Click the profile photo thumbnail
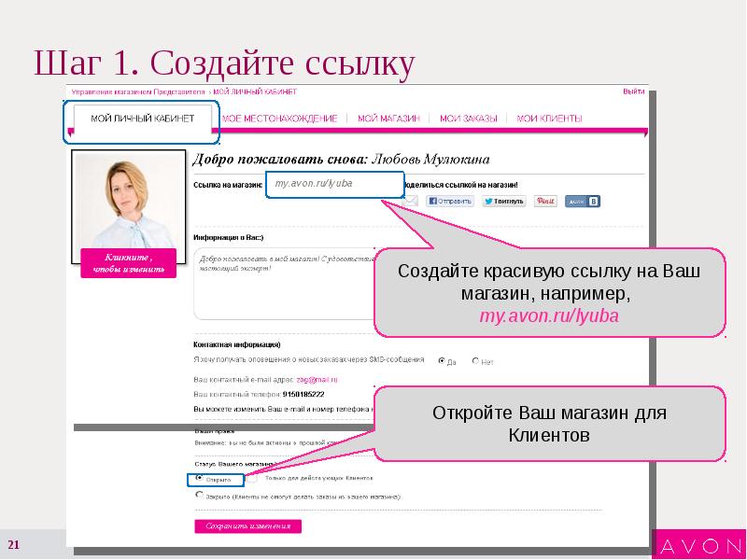 click(129, 200)
